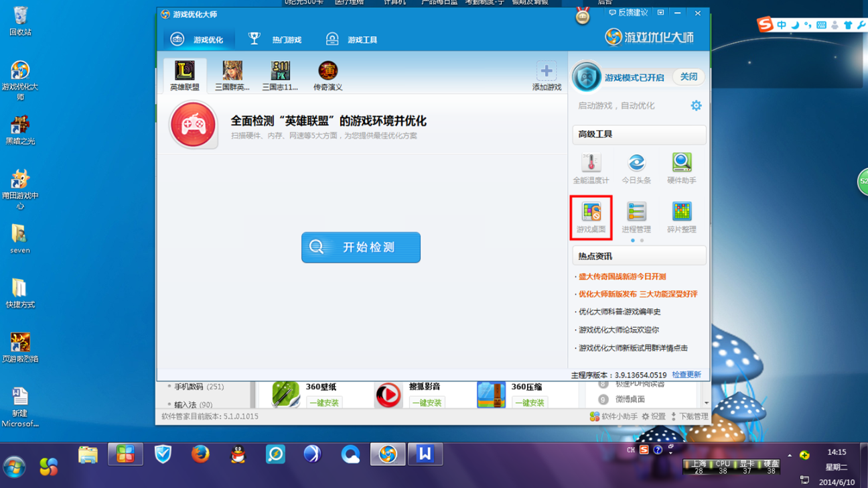Open QQ penguin from the taskbar
This screenshot has height=488, width=868.
pyautogui.click(x=238, y=454)
